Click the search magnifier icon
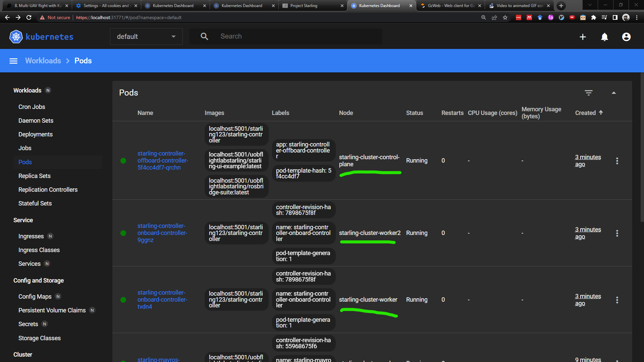Image resolution: width=644 pixels, height=362 pixels. point(204,37)
